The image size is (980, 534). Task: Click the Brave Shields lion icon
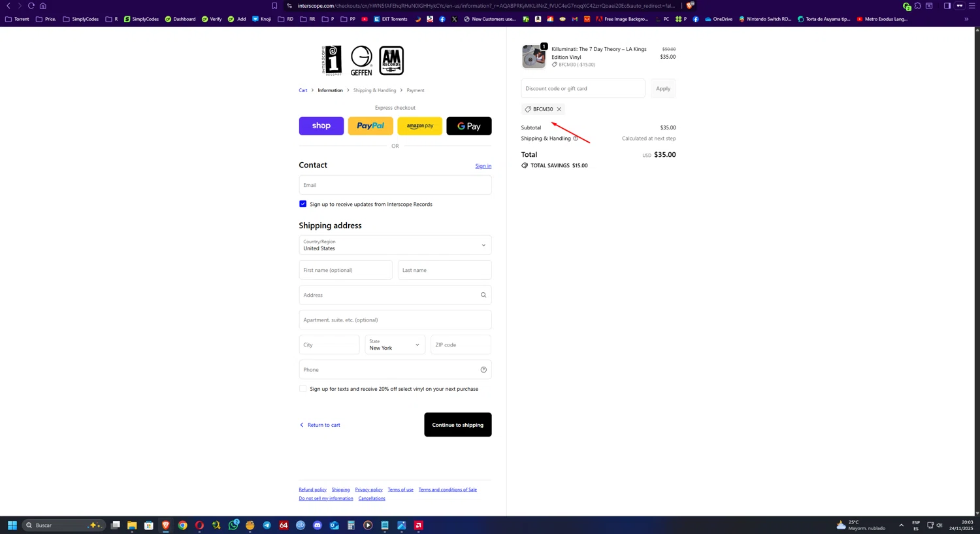(690, 6)
